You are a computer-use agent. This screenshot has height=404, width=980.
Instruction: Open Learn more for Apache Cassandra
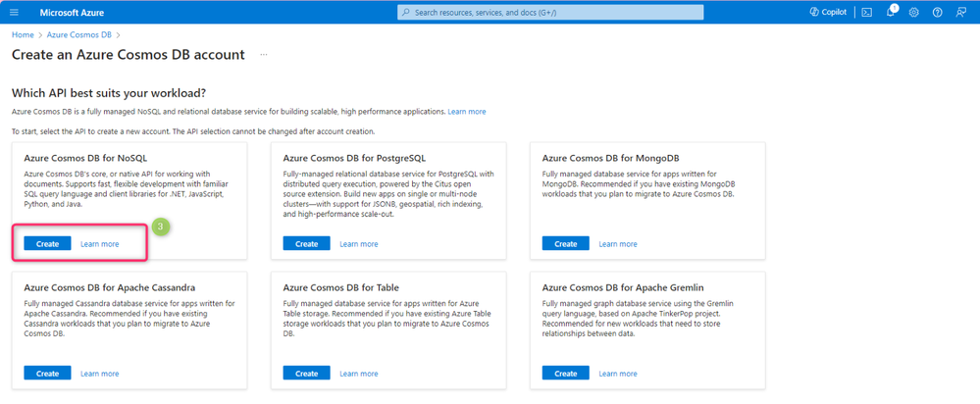pyautogui.click(x=99, y=374)
